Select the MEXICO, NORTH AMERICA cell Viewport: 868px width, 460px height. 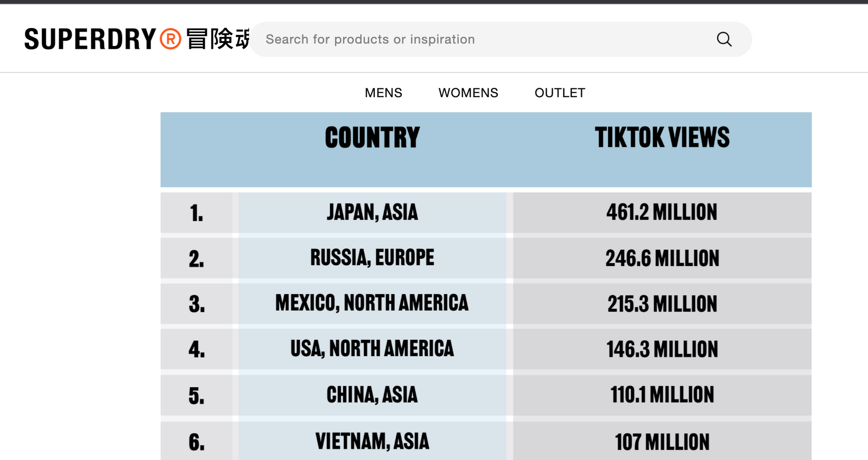pos(373,303)
